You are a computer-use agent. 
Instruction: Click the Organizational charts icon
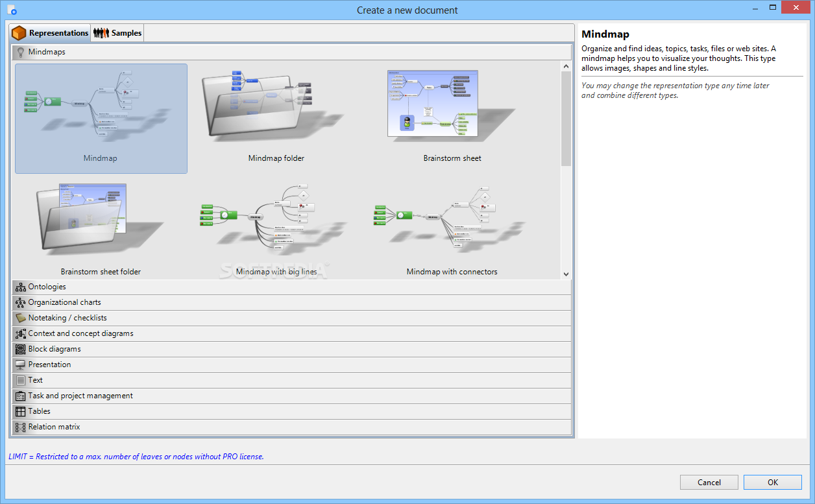[21, 302]
